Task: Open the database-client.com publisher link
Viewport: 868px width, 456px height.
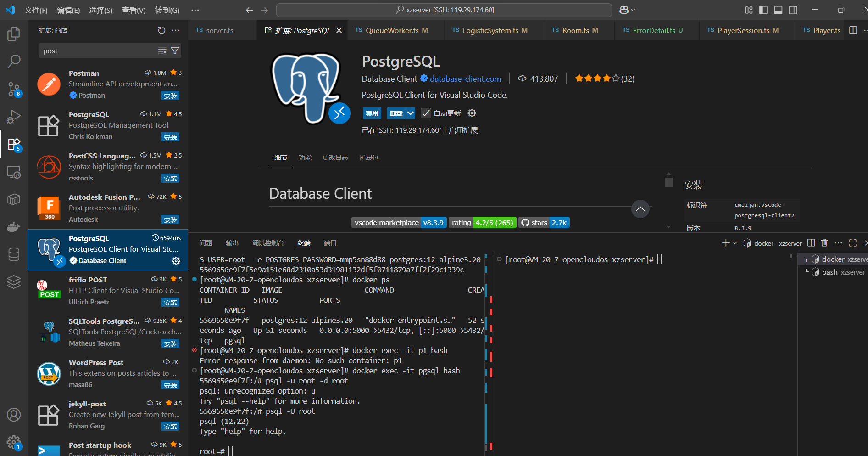Action: 465,79
